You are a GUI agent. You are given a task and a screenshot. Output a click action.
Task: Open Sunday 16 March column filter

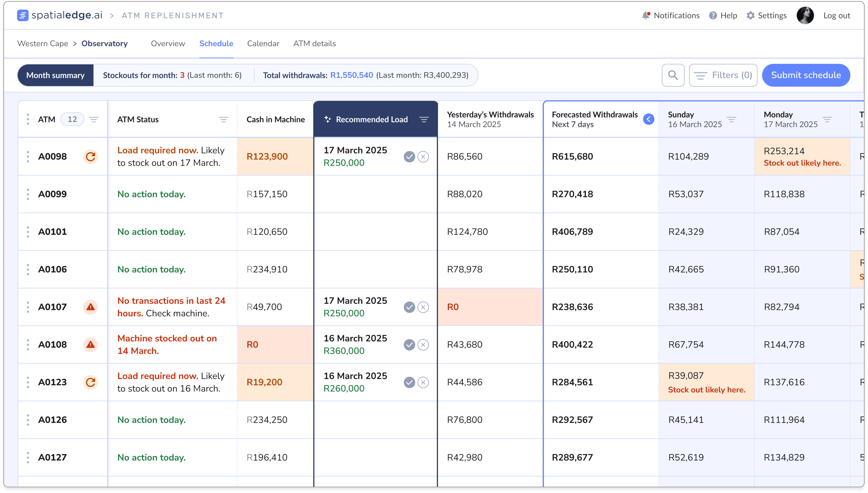[731, 119]
